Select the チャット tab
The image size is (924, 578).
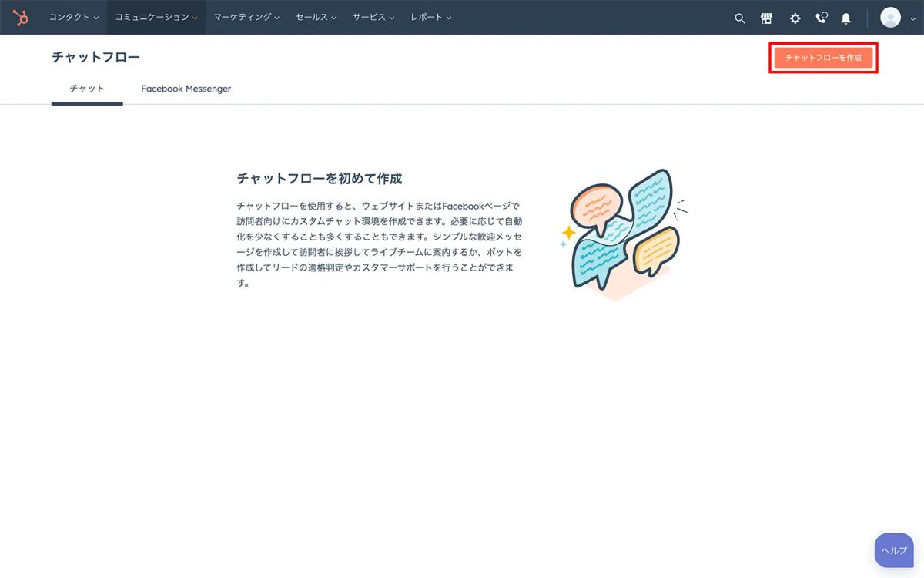point(87,89)
